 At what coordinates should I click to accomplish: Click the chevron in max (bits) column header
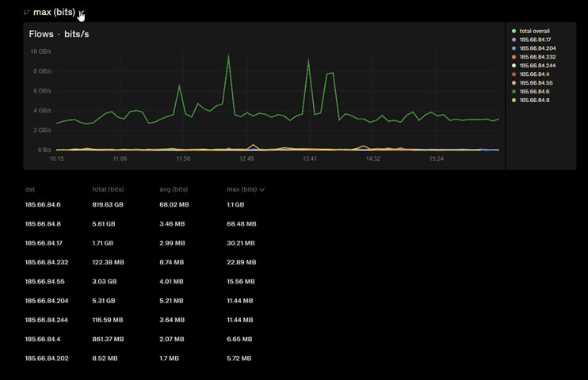click(x=262, y=190)
